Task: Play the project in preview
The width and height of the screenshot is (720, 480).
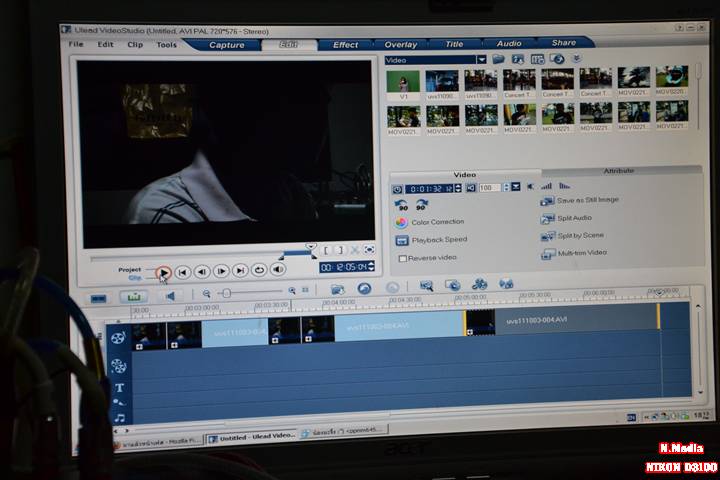Action: point(163,273)
